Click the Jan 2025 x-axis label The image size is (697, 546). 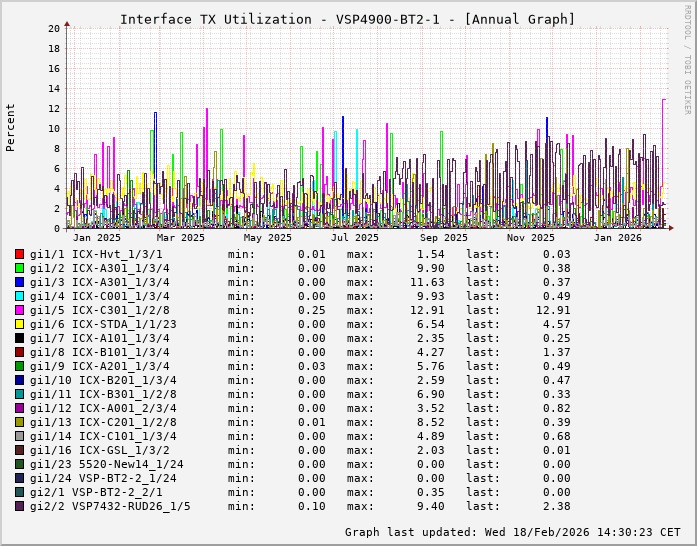coord(97,238)
